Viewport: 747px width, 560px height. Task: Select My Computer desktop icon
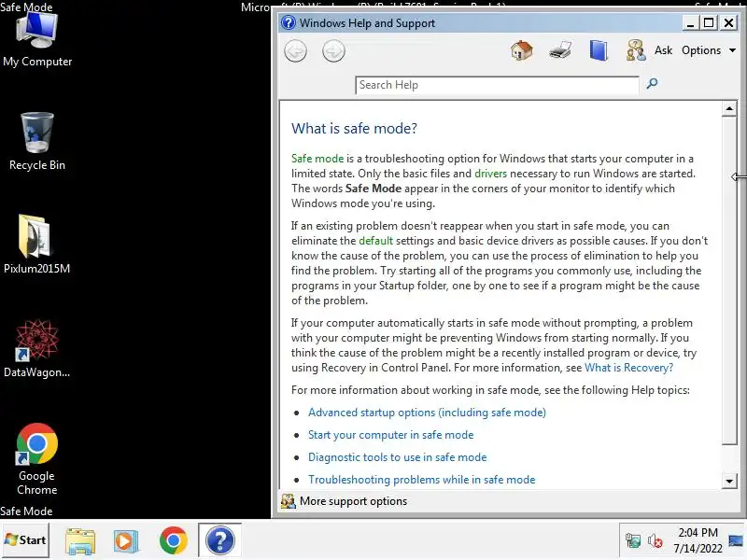pyautogui.click(x=37, y=39)
